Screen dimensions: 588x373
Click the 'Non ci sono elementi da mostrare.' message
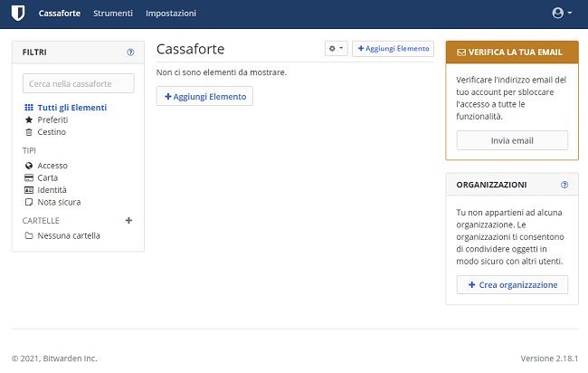[x=222, y=72]
